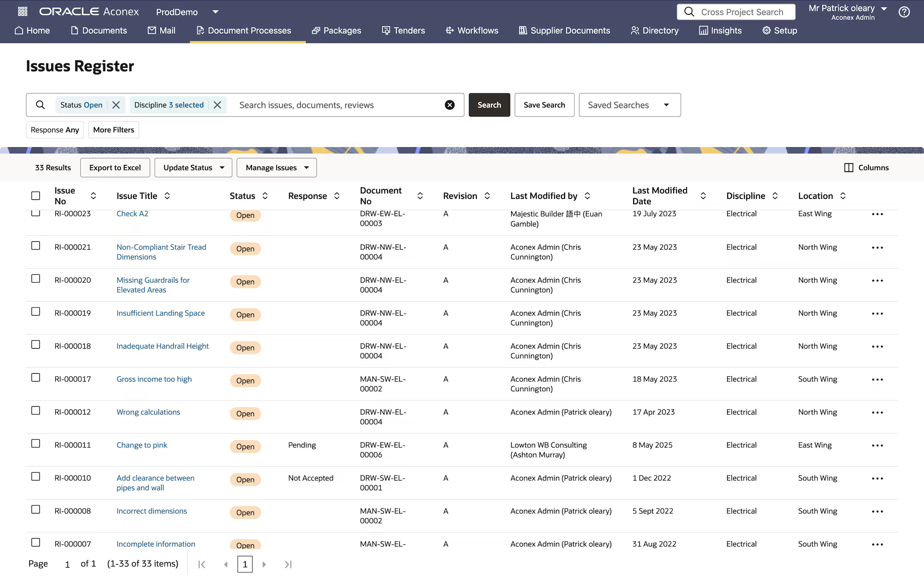
Task: Open the Directory menu item
Action: coord(654,31)
